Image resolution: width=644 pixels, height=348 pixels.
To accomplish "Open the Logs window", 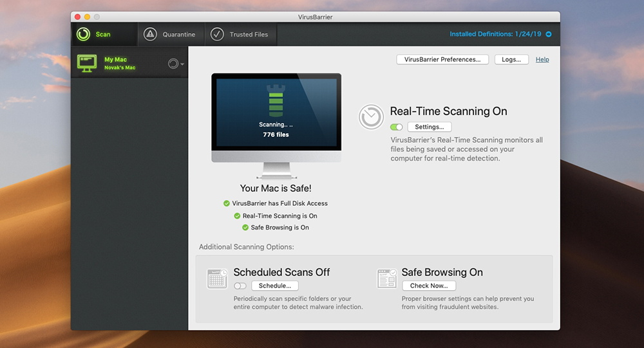I will (x=511, y=60).
